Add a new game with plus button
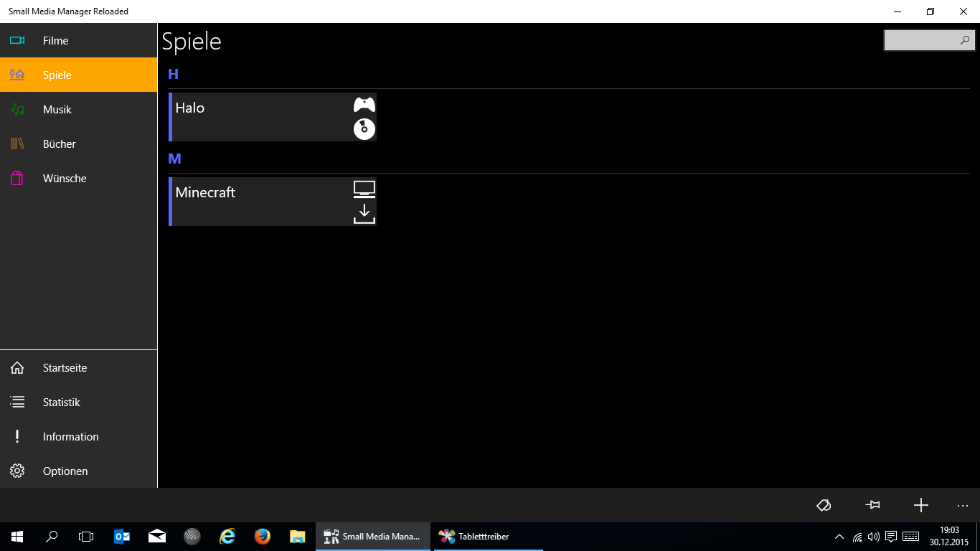Image resolution: width=980 pixels, height=551 pixels. point(921,505)
